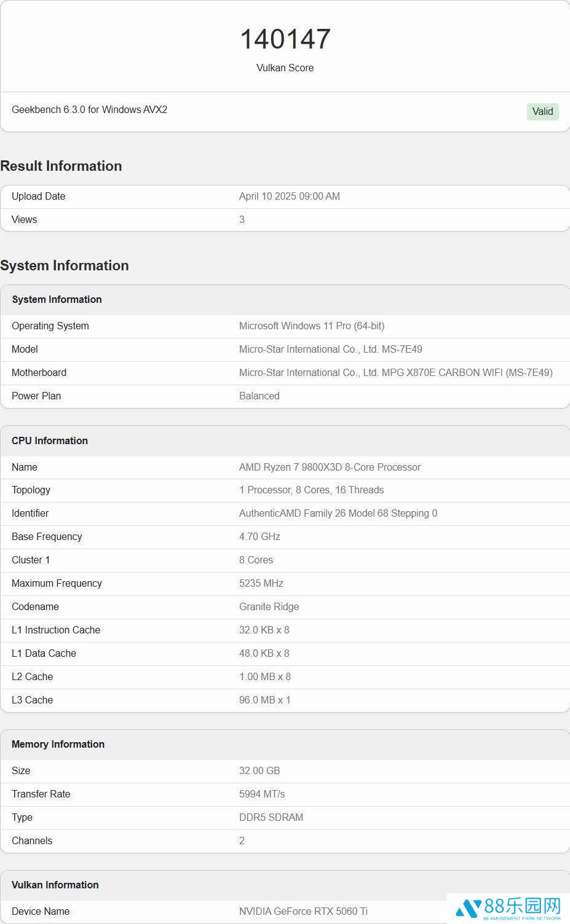Select the AMD Ryzen 7 9800X3D processor name
The width and height of the screenshot is (570, 924).
point(330,468)
